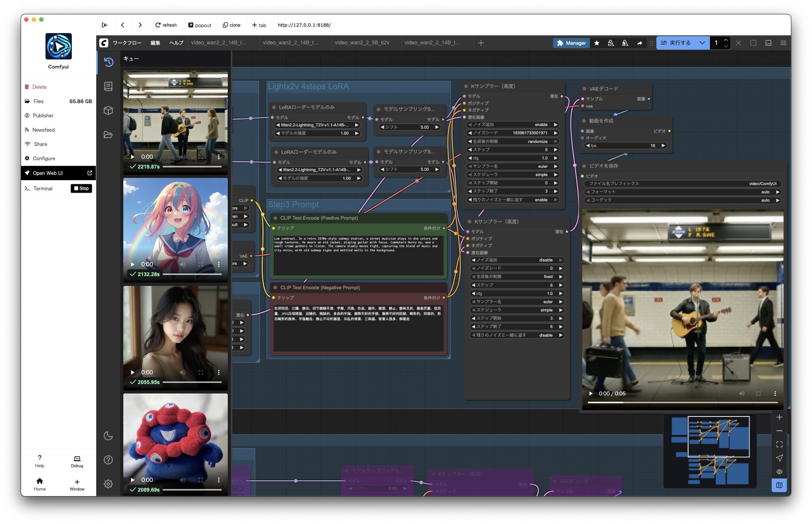Open the ヘルプ menu
Screen dimensions: 812x524
pyautogui.click(x=176, y=43)
